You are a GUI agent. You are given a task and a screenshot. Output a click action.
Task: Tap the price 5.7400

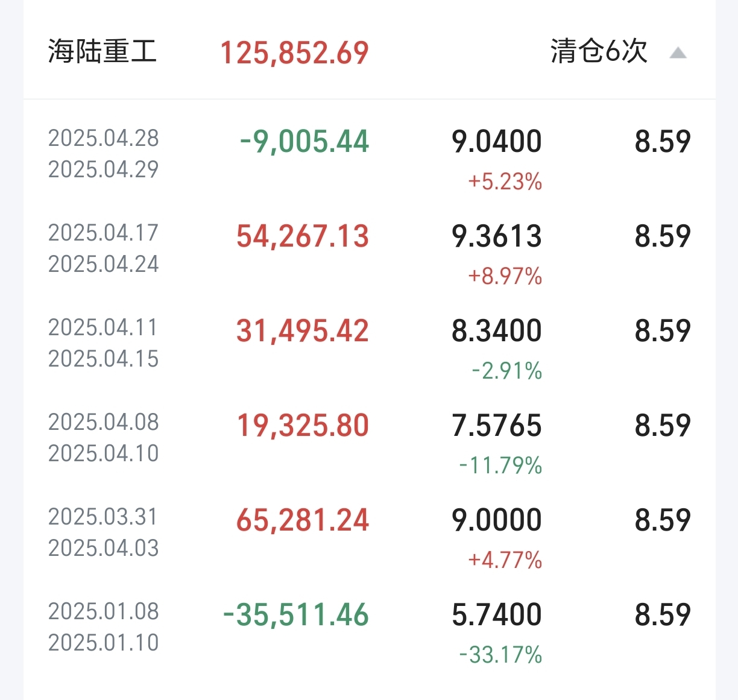pos(497,615)
